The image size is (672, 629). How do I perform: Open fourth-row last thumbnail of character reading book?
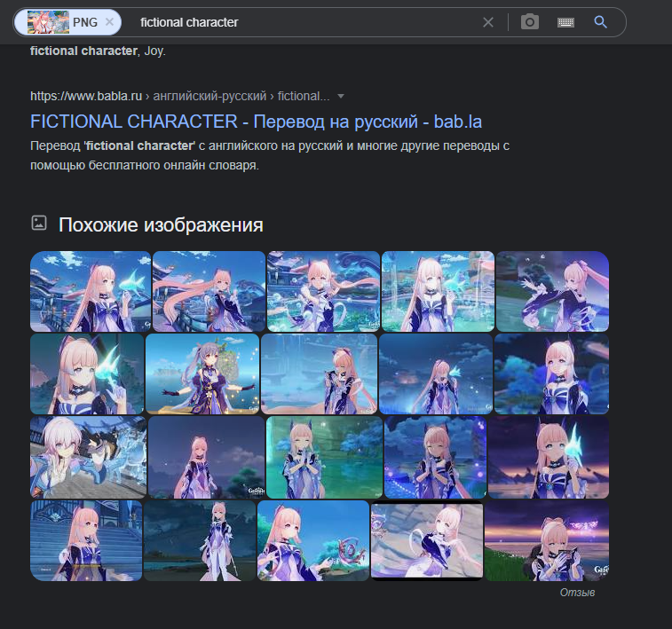547,540
